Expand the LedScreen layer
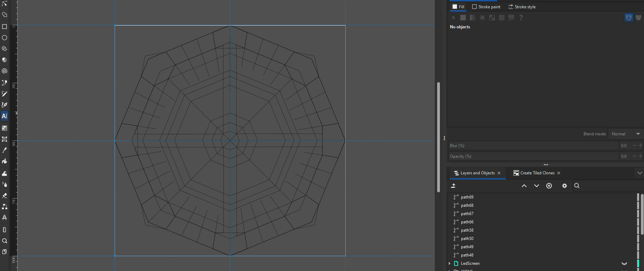644x271 pixels. (x=450, y=263)
